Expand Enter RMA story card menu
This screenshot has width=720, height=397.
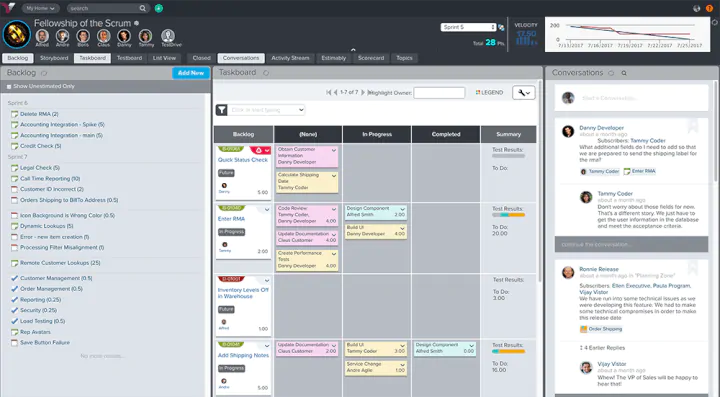coord(267,210)
